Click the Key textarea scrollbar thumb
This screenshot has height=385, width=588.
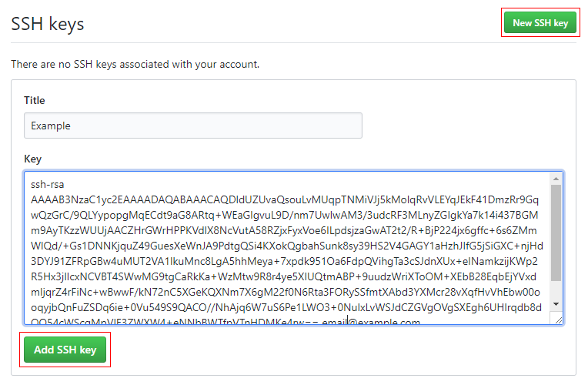pyautogui.click(x=556, y=231)
